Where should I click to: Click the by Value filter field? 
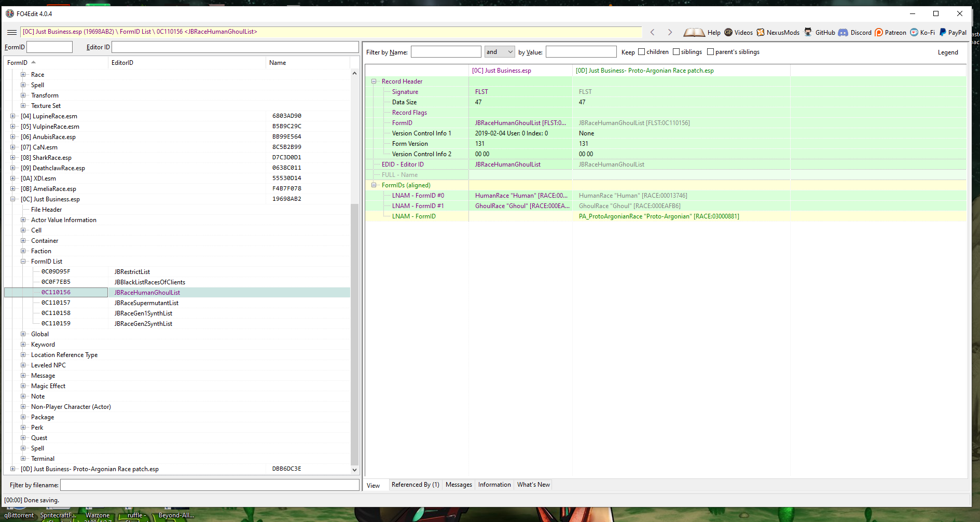[x=581, y=52]
